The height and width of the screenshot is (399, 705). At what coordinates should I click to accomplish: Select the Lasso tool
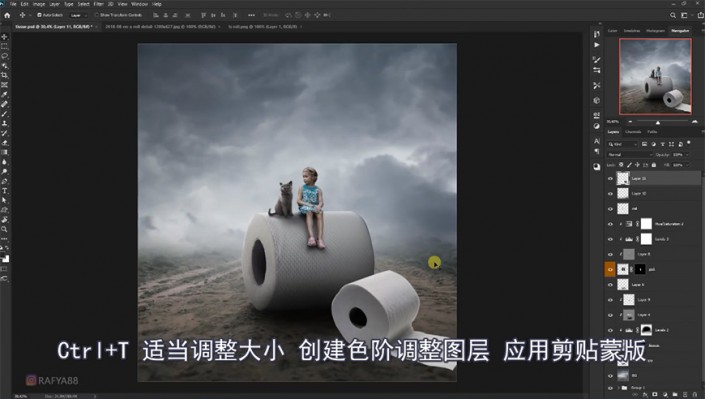coord(4,56)
